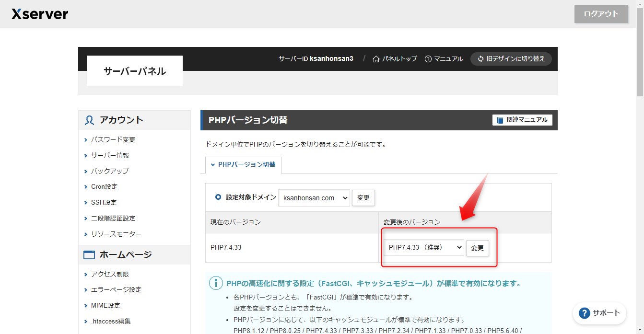Viewport: 644px width, 334px height.
Task: Select the 設定対象ドメイン radio button
Action: [x=219, y=197]
